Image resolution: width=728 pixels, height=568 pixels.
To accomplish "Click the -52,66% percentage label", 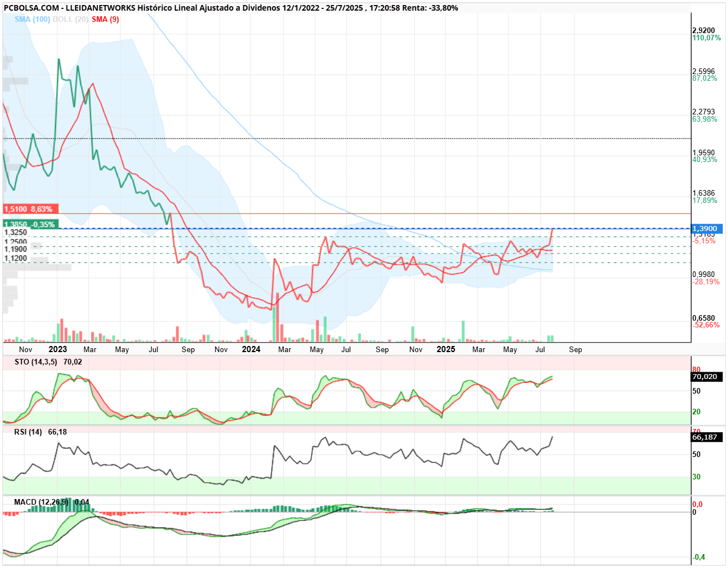I will coord(706,325).
